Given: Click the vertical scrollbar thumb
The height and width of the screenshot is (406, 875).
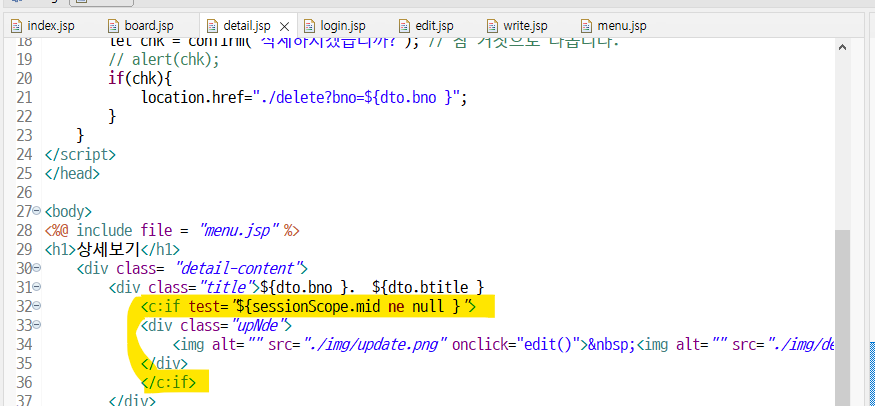Looking at the screenshot, I should [842, 318].
